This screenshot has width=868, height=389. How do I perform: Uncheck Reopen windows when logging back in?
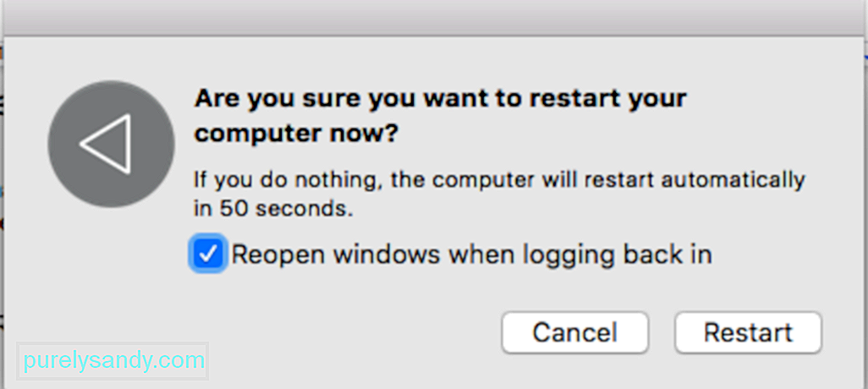pyautogui.click(x=207, y=255)
